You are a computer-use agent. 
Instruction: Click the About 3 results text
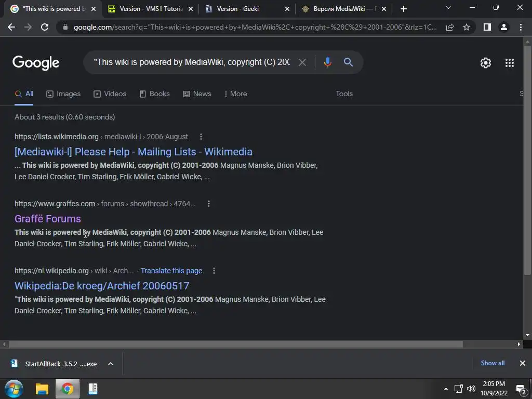pos(64,117)
